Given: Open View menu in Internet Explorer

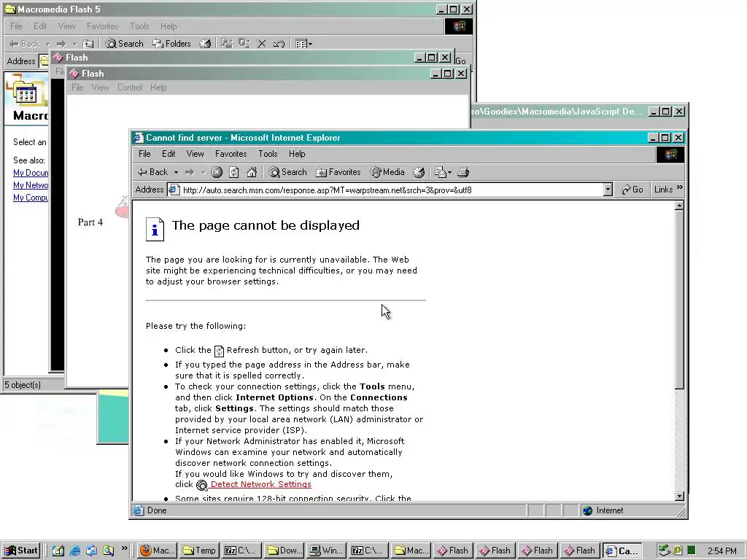Looking at the screenshot, I should tap(195, 154).
